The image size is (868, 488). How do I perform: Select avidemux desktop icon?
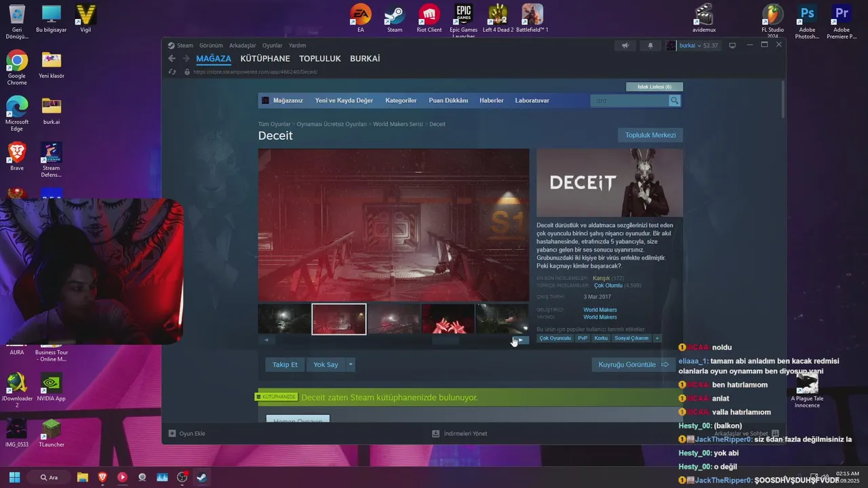[704, 18]
